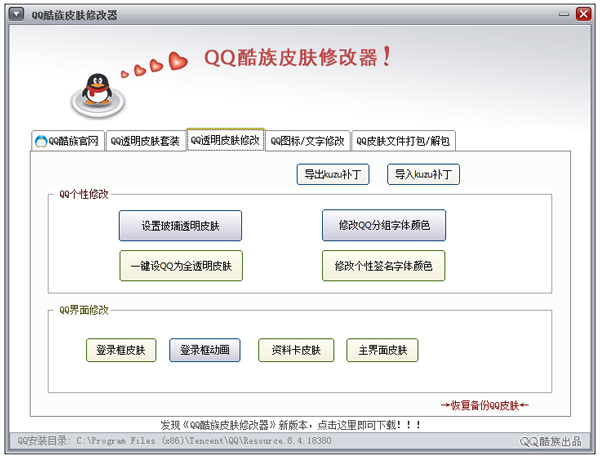Open the QQ透明皮肤套装 tab

click(145, 141)
